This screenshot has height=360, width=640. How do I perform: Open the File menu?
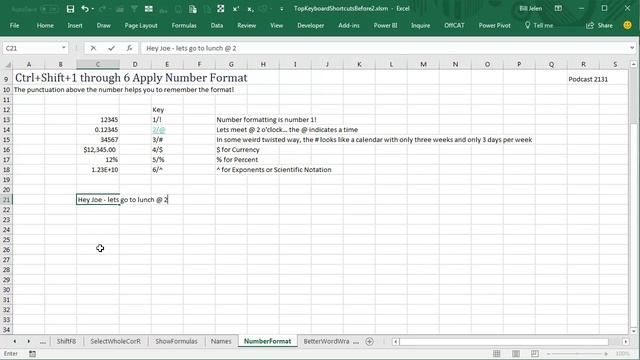pyautogui.click(x=14, y=25)
